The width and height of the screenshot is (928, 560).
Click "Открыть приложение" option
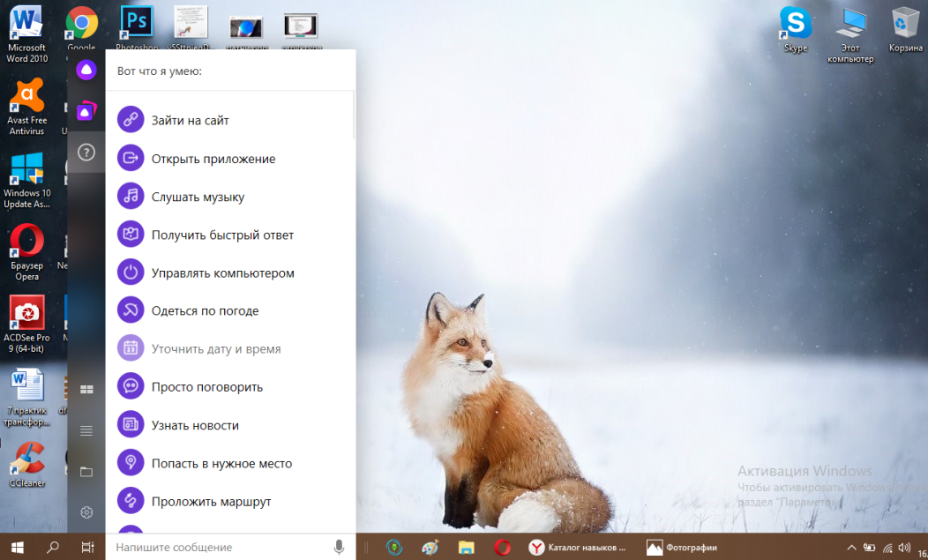[213, 159]
